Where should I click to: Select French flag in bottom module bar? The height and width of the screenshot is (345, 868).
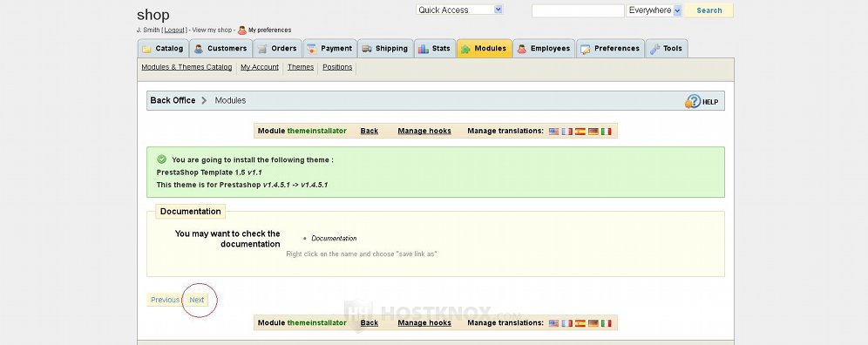pyautogui.click(x=566, y=323)
